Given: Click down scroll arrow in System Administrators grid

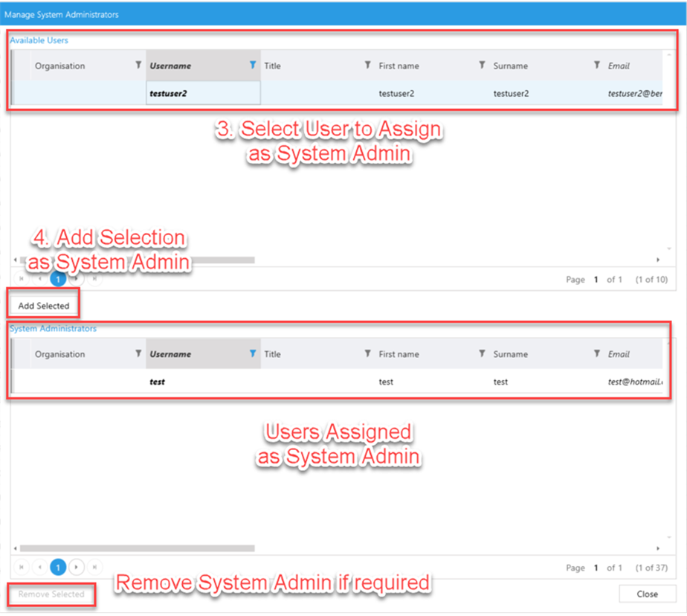Looking at the screenshot, I should (x=669, y=537).
